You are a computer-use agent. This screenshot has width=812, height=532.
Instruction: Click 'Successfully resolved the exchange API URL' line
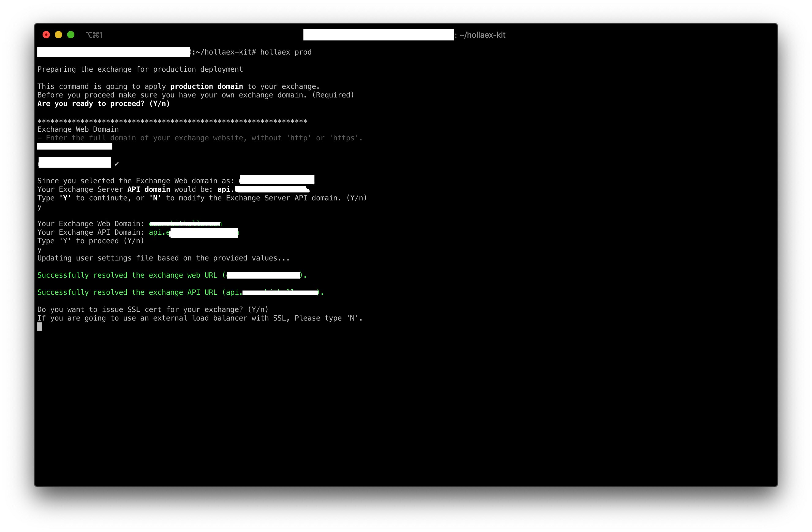click(x=180, y=292)
